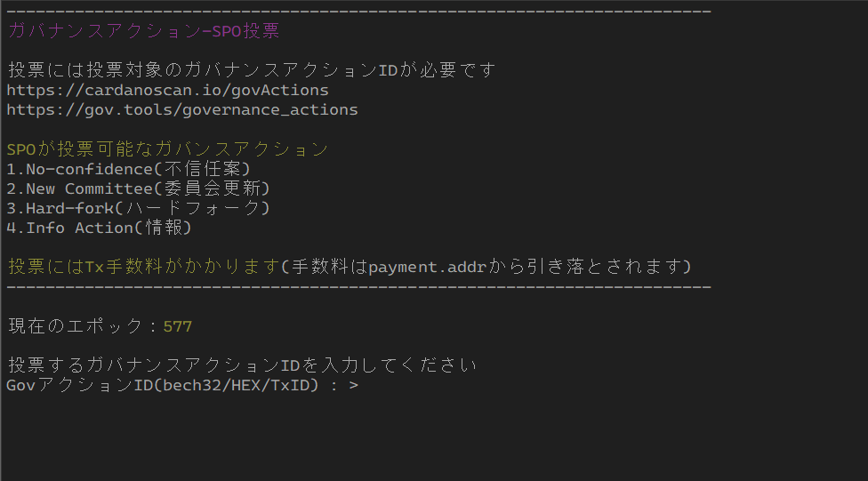Select the New Committee option line
This screenshot has height=481, width=868.
138,188
